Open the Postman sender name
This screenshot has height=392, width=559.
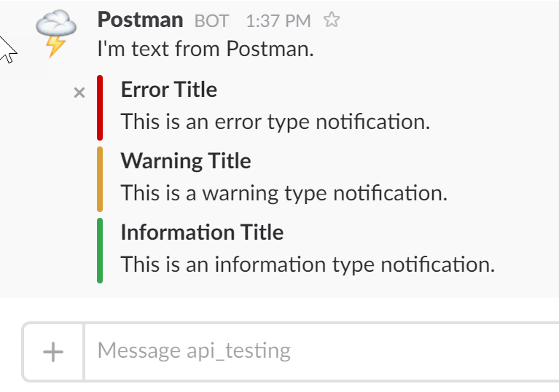click(140, 20)
